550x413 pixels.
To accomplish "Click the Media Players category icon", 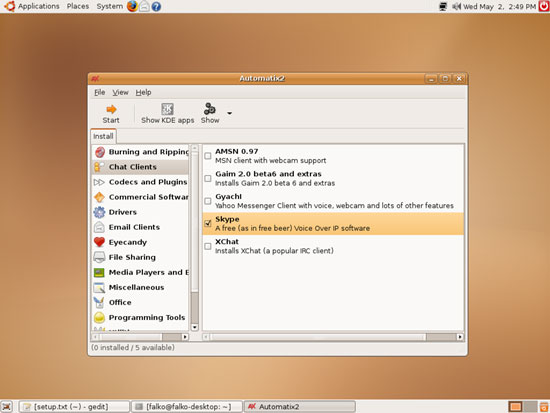I will pyautogui.click(x=99, y=272).
